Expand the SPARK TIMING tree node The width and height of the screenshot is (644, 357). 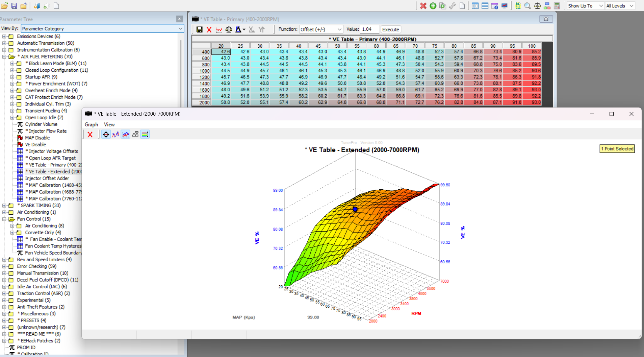click(3, 205)
